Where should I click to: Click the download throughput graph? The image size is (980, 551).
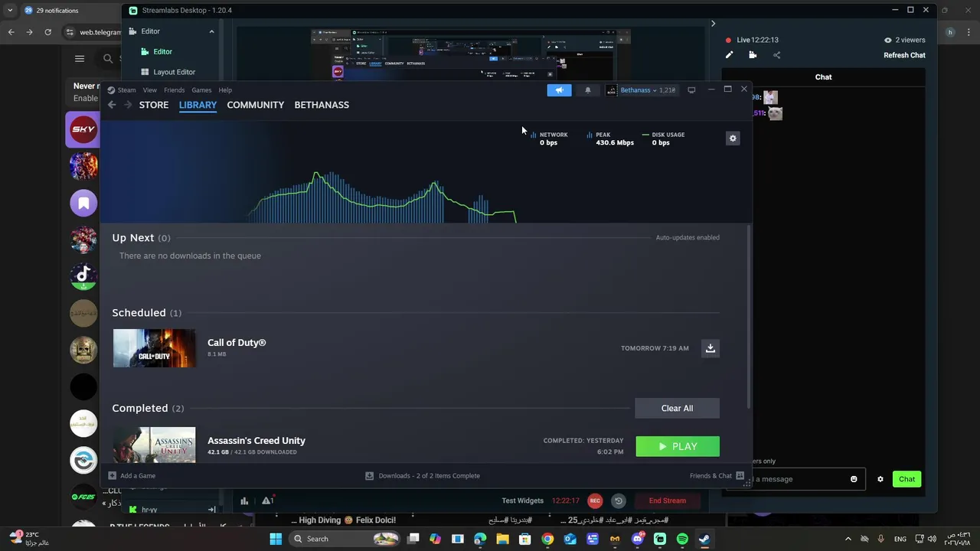pos(383,197)
